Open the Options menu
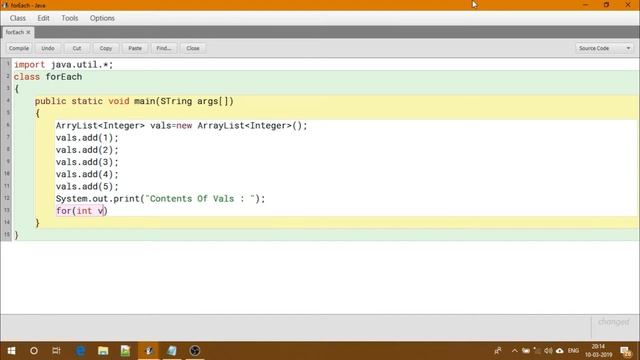 (x=102, y=18)
